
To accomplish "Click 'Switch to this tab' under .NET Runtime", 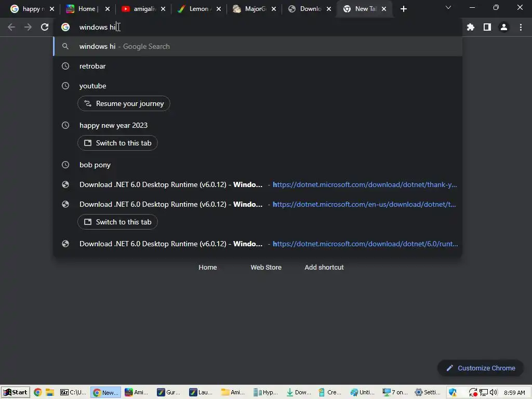I will point(117,222).
